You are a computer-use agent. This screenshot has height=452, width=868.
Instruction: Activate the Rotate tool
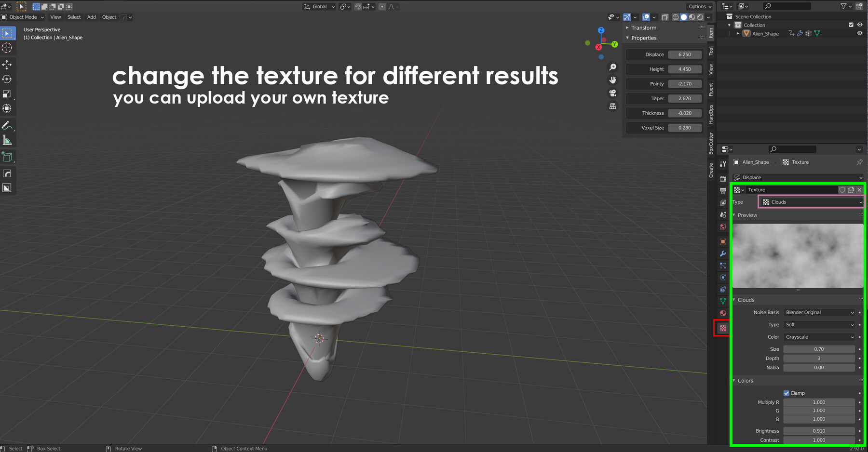(x=7, y=79)
